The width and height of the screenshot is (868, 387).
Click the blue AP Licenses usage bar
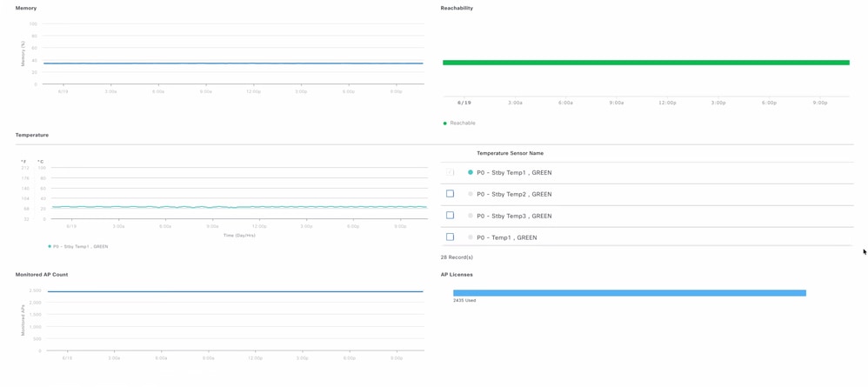coord(630,293)
